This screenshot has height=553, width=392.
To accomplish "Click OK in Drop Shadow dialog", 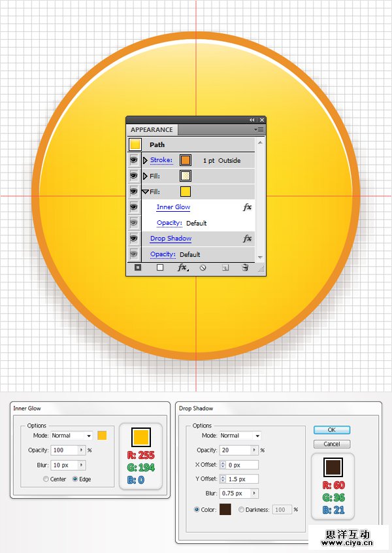I will 332,430.
